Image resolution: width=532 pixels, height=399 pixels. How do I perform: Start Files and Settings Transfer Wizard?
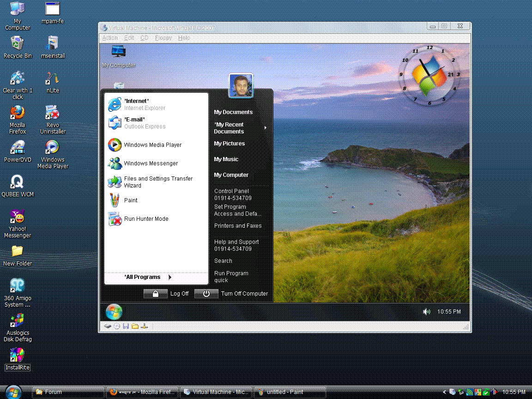[x=156, y=182]
